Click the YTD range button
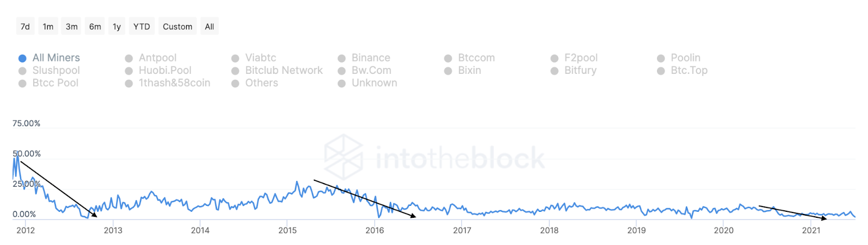This screenshot has height=245, width=868. point(142,26)
